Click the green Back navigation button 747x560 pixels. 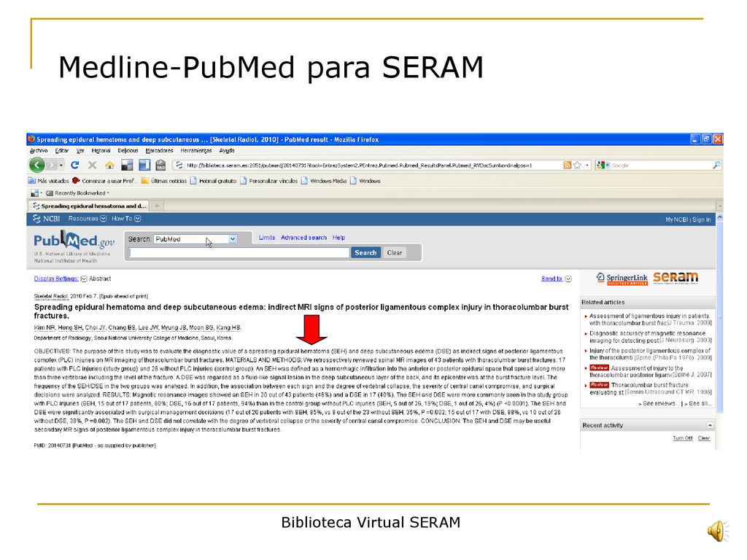tap(36, 166)
